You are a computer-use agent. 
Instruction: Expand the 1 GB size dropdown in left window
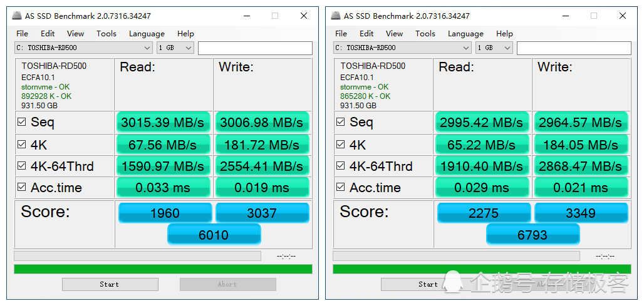click(175, 48)
